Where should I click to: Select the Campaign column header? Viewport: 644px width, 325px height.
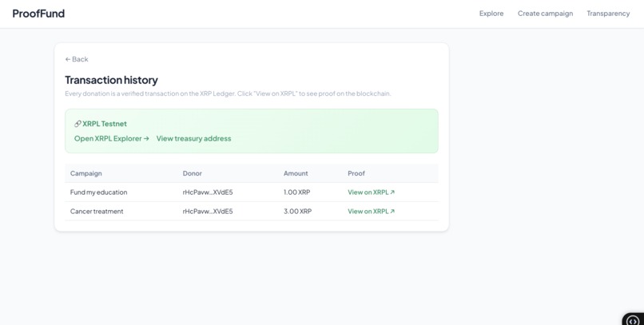(x=85, y=173)
